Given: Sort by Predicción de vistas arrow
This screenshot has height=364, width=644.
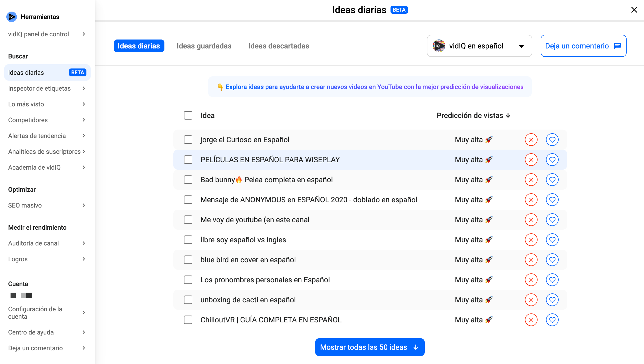Looking at the screenshot, I should (x=508, y=115).
